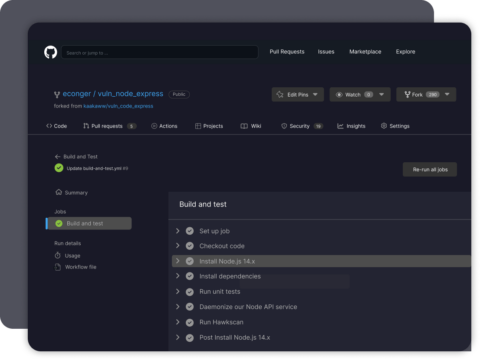Open the Edit Pins dropdown arrow

(315, 95)
